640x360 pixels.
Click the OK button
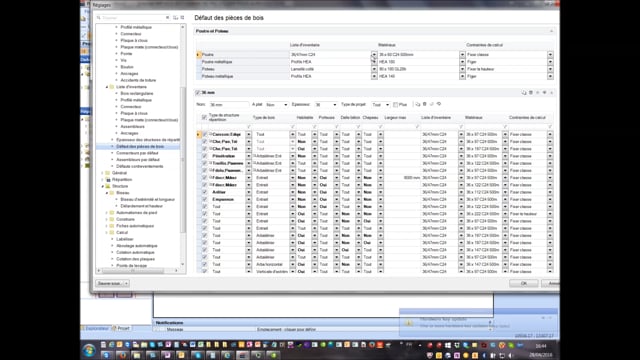[524, 283]
